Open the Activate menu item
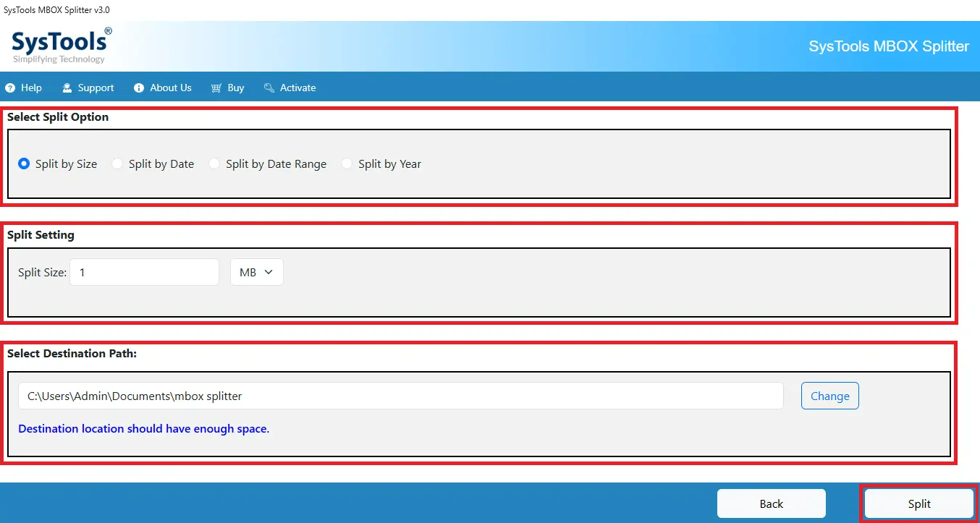 [290, 88]
